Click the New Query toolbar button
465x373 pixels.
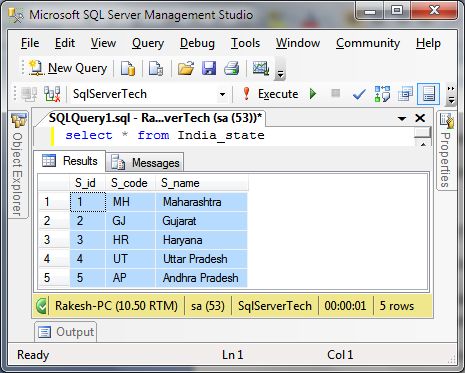68,68
